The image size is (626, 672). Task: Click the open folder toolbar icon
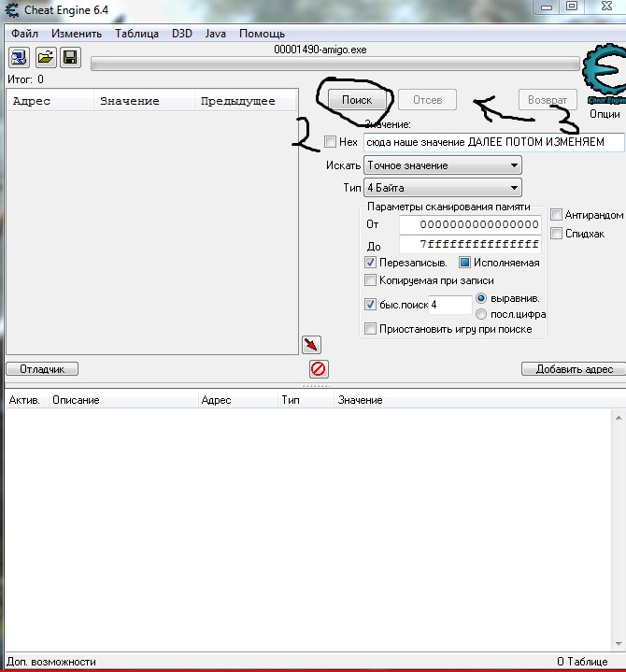[x=46, y=57]
